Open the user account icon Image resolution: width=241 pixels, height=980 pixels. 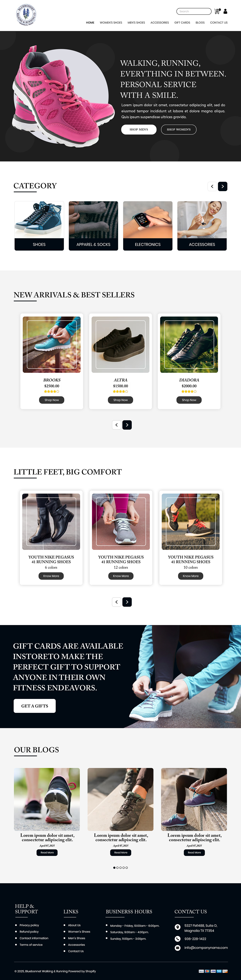(x=225, y=11)
